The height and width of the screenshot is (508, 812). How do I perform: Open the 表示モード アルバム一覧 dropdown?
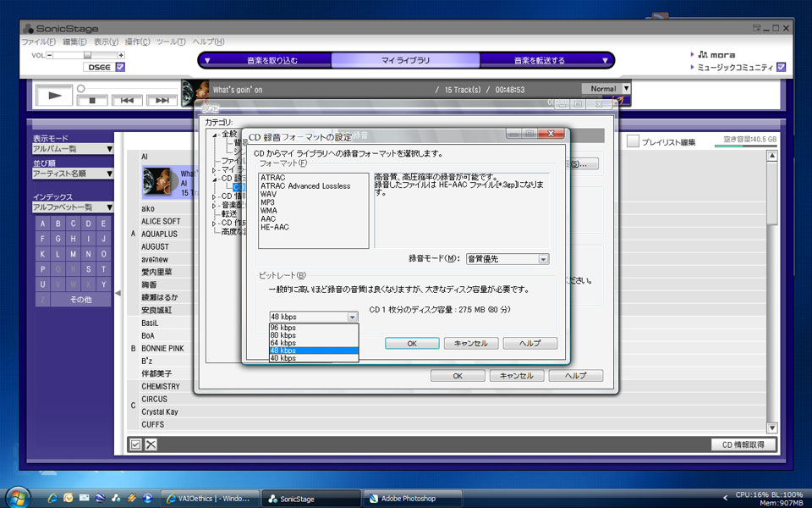(x=73, y=149)
